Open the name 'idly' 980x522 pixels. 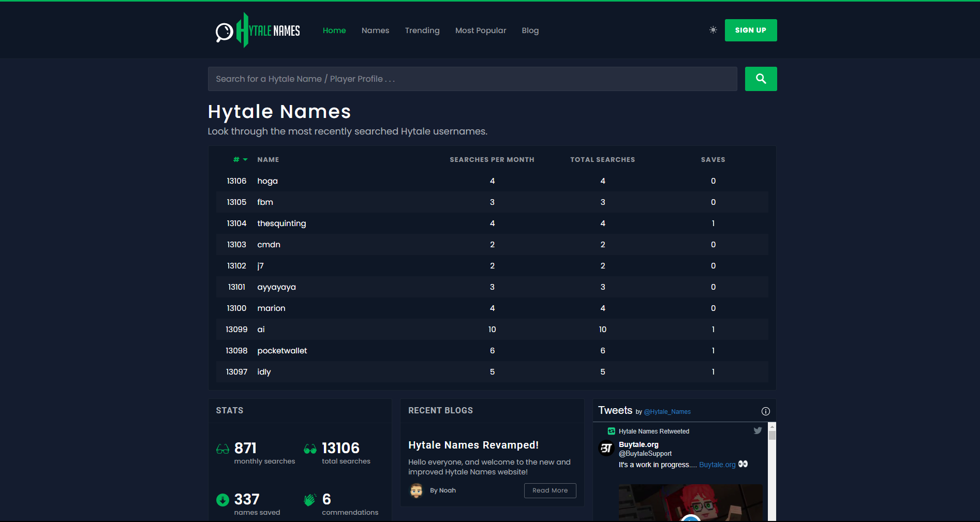coord(264,371)
